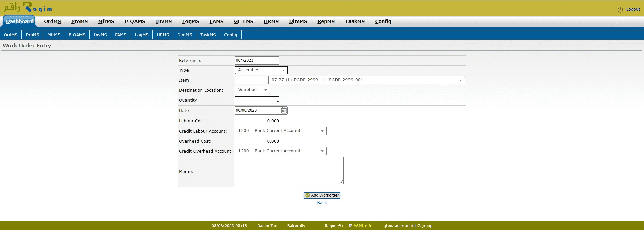644x231 pixels.
Task: Click the Raqim logo
Action: tap(28, 7)
